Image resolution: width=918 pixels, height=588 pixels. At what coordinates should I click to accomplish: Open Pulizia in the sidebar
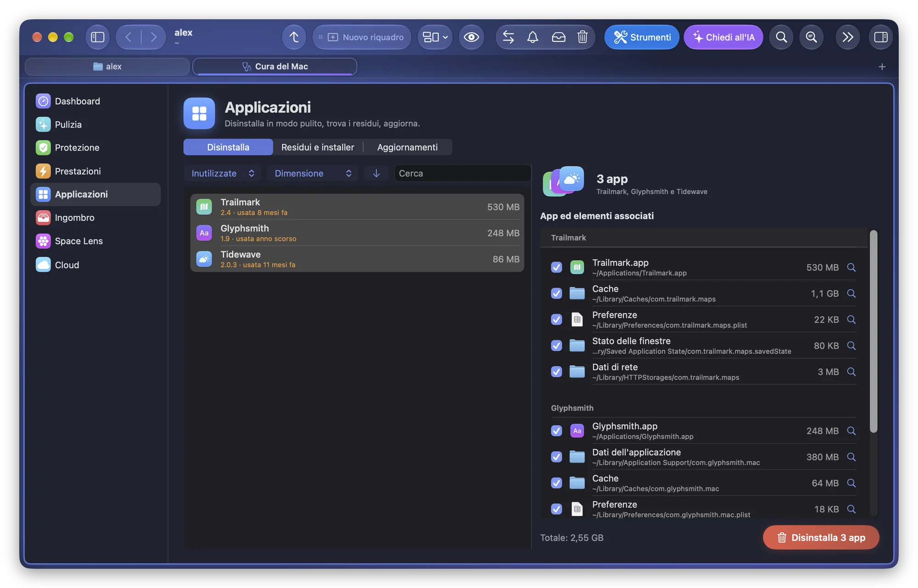click(95, 124)
